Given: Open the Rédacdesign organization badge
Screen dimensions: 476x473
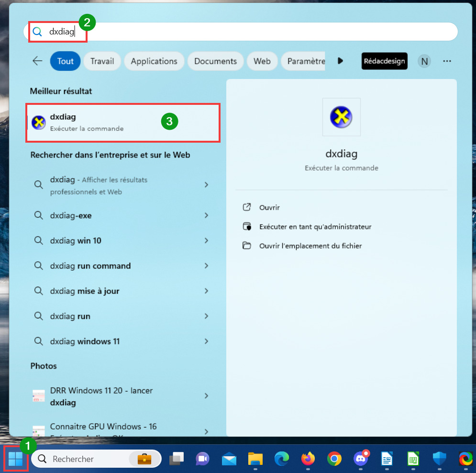Looking at the screenshot, I should [384, 61].
